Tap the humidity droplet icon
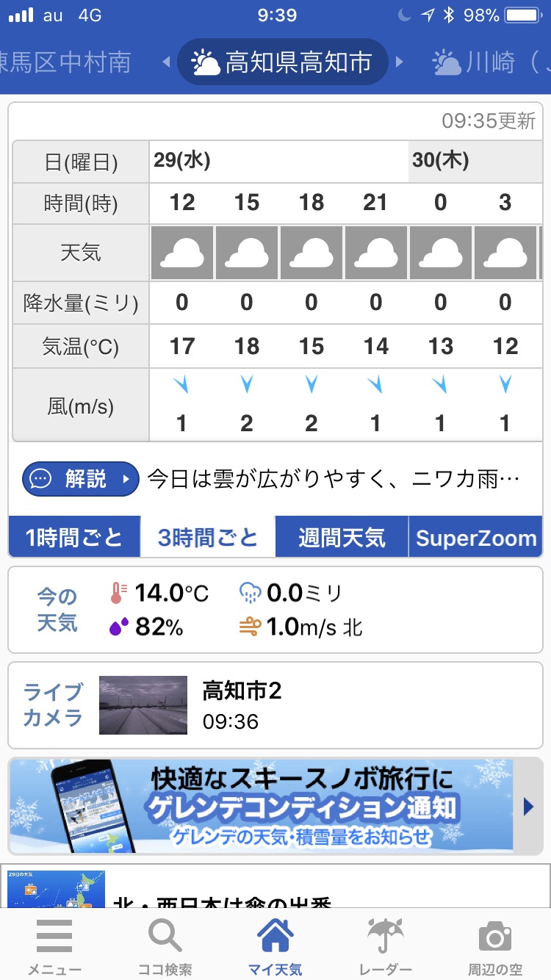The image size is (551, 980). pyautogui.click(x=118, y=627)
